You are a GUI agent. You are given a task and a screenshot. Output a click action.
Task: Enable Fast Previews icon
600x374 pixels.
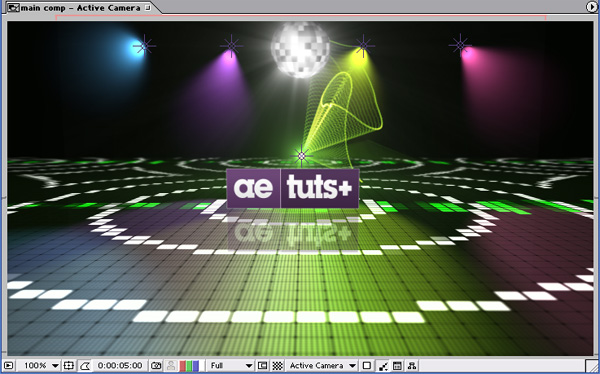point(382,366)
